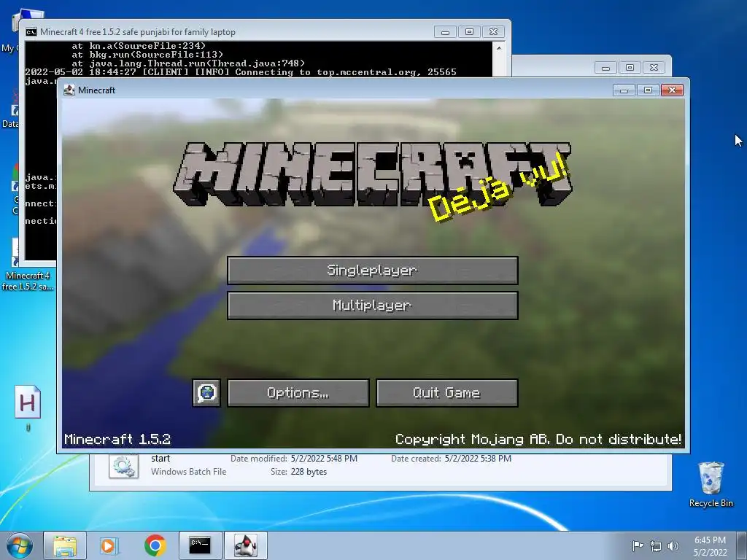Close the background Explorer window
The image size is (747, 560).
tap(654, 68)
